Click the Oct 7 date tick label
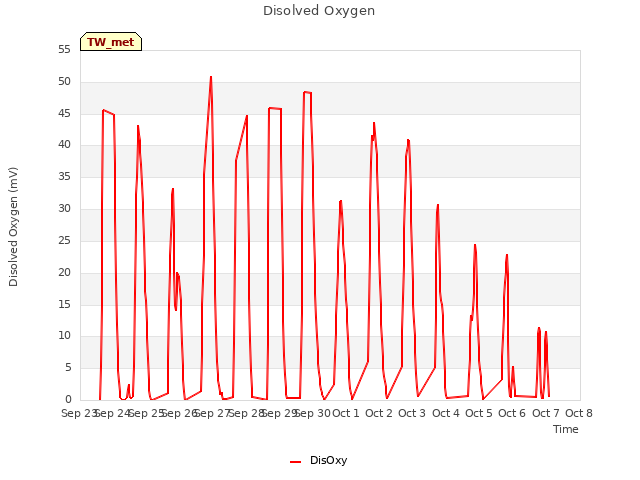Image resolution: width=640 pixels, height=480 pixels. (546, 413)
